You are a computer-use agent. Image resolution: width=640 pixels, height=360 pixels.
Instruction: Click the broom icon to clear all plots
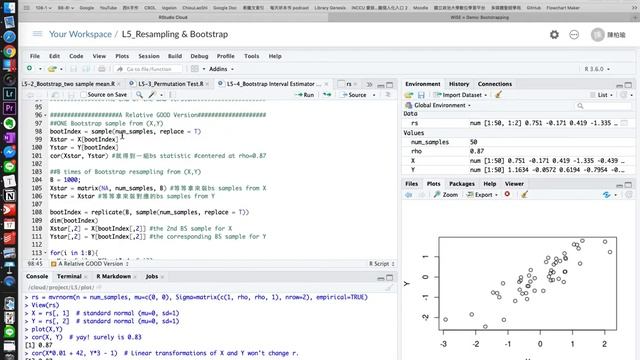(x=524, y=195)
